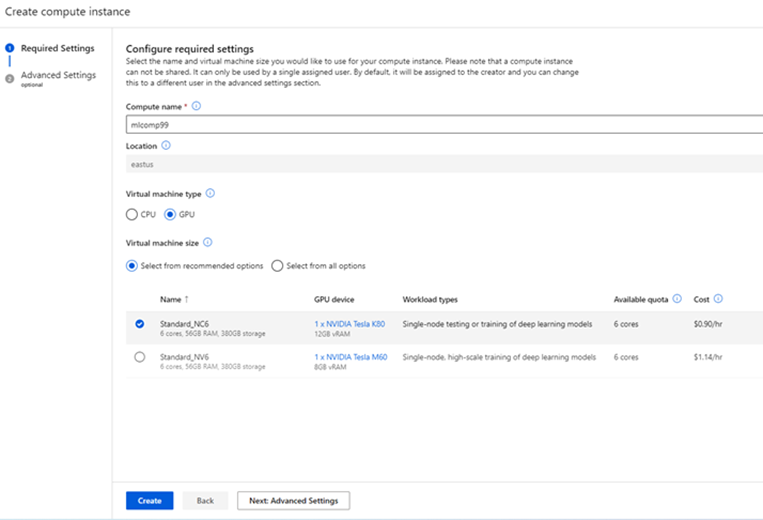Image resolution: width=763 pixels, height=520 pixels.
Task: Select the CPU virtual machine type
Action: pos(132,214)
